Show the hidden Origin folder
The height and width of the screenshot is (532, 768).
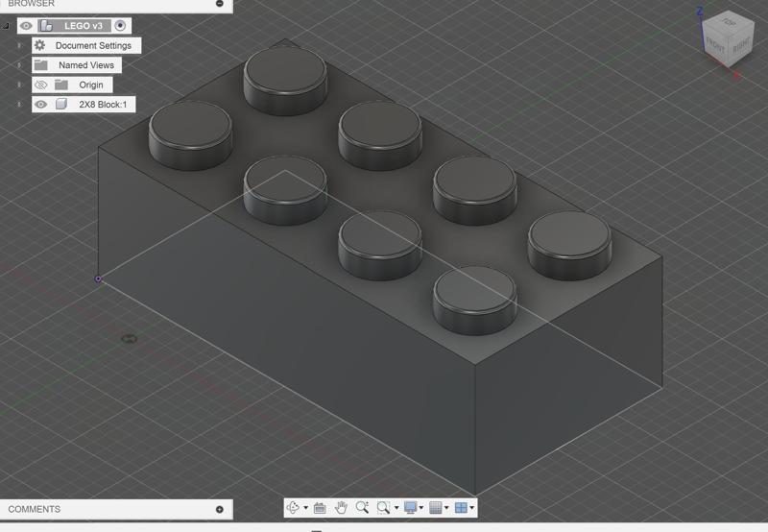[x=41, y=85]
